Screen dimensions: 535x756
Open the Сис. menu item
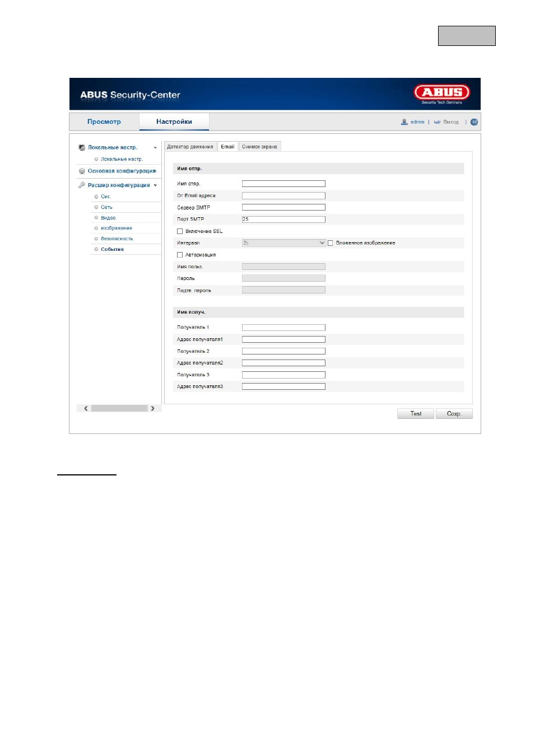[106, 197]
